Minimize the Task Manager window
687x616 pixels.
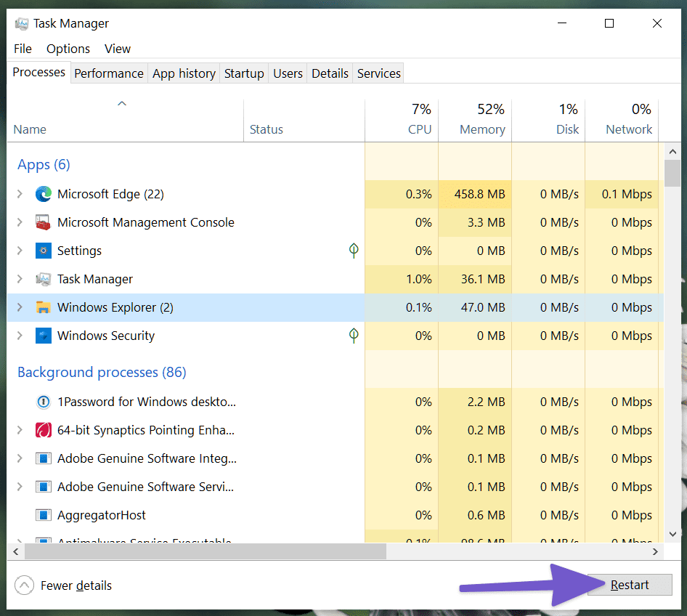click(x=562, y=23)
